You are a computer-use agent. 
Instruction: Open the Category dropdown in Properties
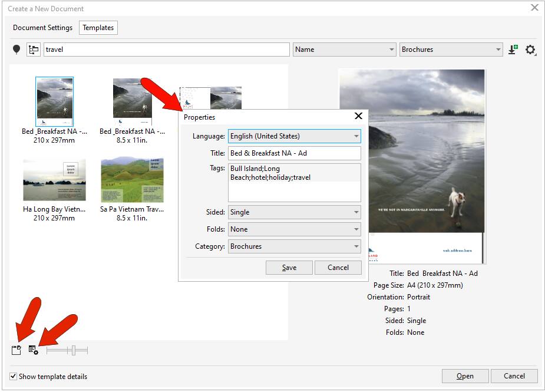[x=357, y=246]
